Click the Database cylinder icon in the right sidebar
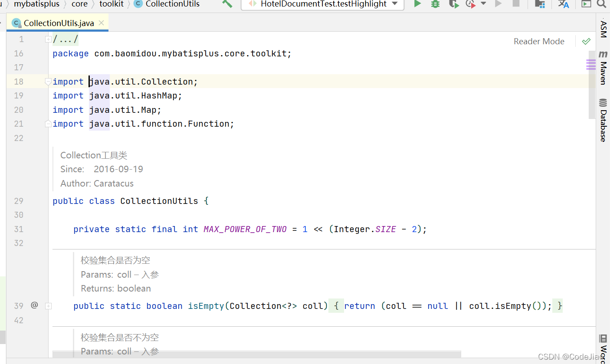The width and height of the screenshot is (610, 364). [603, 103]
